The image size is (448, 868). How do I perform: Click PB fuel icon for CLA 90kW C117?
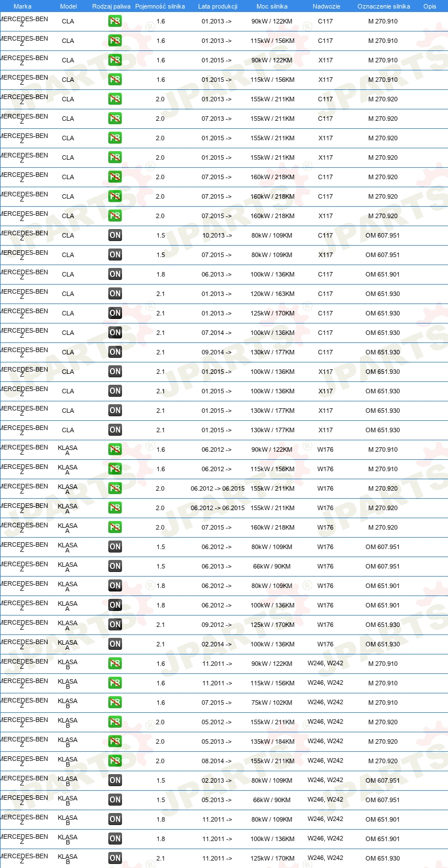(x=115, y=21)
